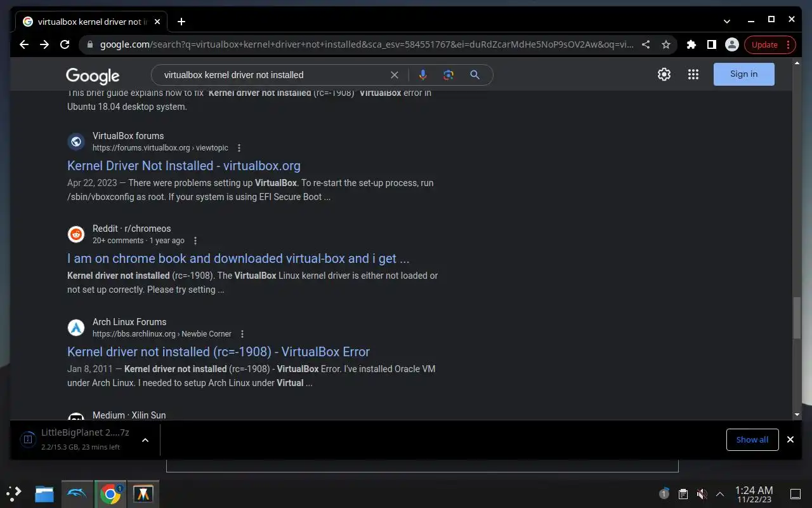Click the Medium Xilin Sun source

(129, 415)
